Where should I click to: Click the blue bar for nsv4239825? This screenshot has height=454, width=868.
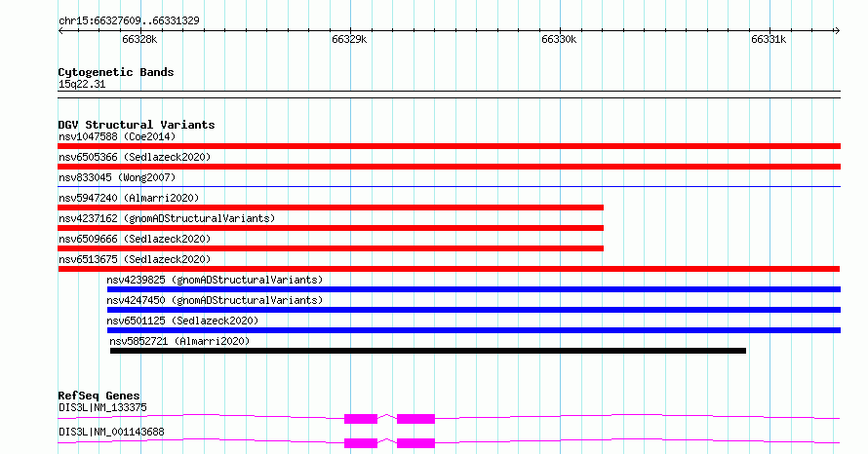pyautogui.click(x=474, y=289)
